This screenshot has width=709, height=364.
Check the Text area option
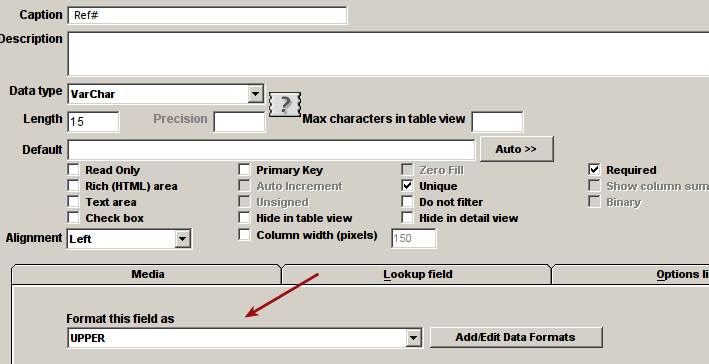(x=73, y=201)
